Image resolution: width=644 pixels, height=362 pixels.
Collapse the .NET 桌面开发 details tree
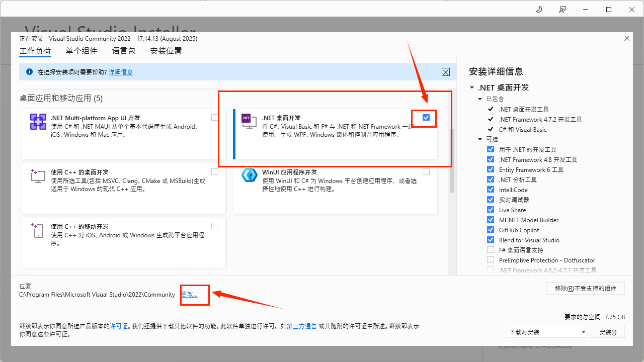(x=472, y=87)
